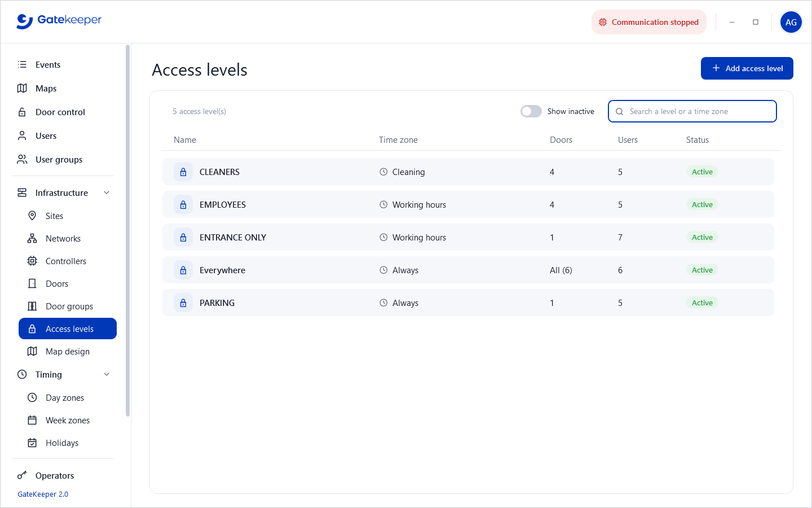
Task: Click the Active status badge for PARKING
Action: click(702, 303)
